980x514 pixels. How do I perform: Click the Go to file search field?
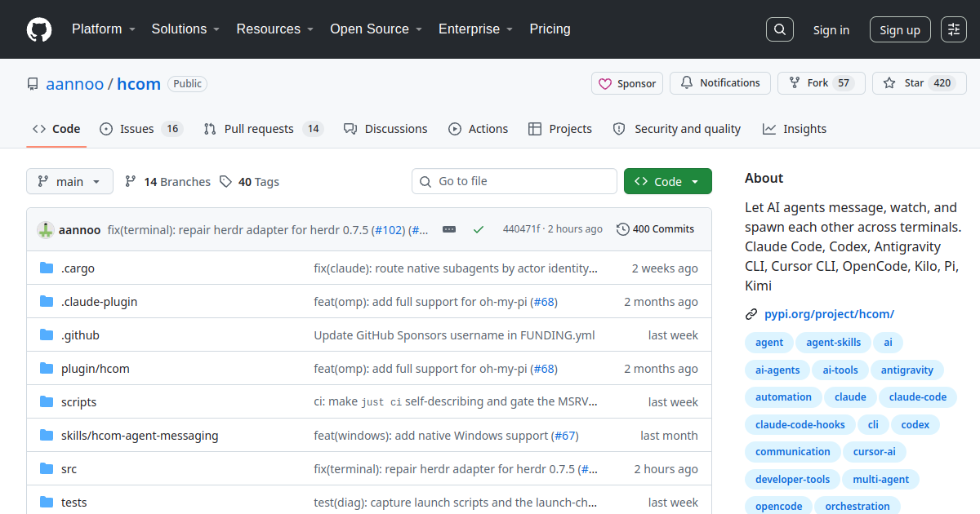coord(514,181)
